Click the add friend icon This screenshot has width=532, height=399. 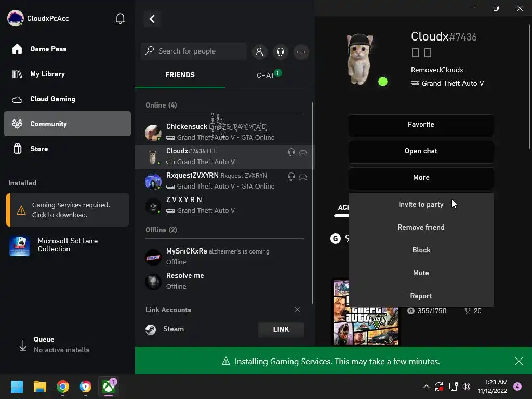coord(260,52)
